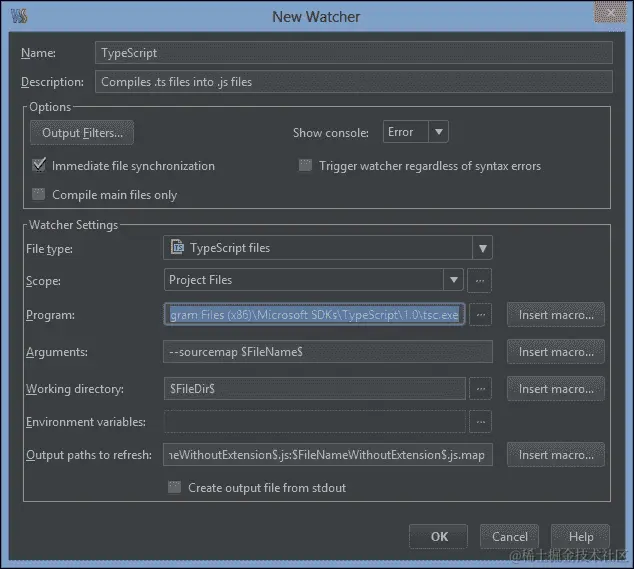Open the Environment variables editor
634x569 pixels.
(480, 422)
